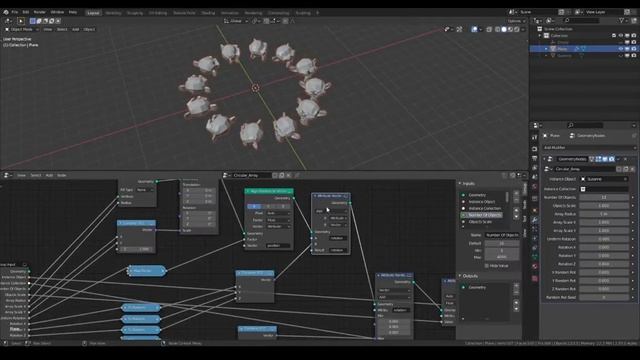This screenshot has height=360, width=640.
Task: Click the Blender logo icon
Action: tap(6, 12)
